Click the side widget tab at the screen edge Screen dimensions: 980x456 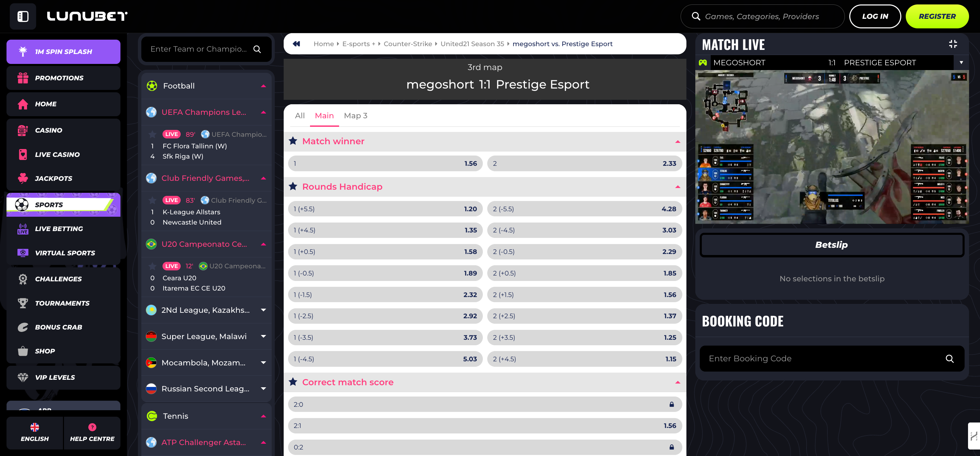(974, 436)
